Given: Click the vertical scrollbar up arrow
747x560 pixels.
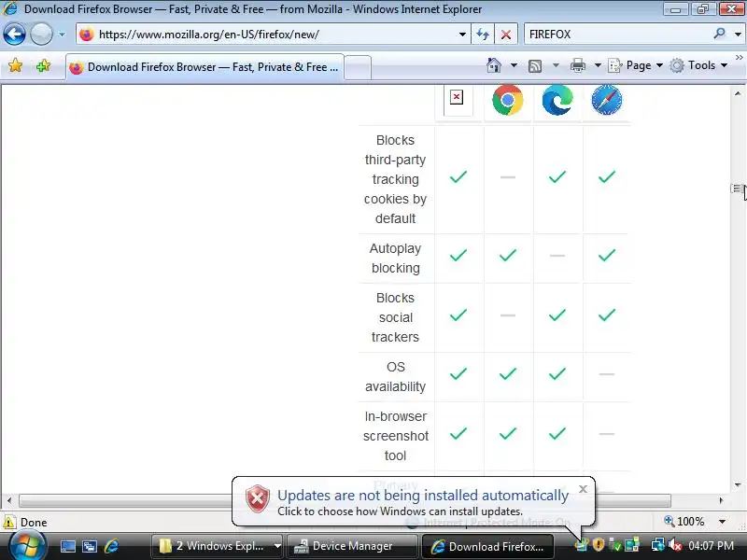Looking at the screenshot, I should 738,93.
